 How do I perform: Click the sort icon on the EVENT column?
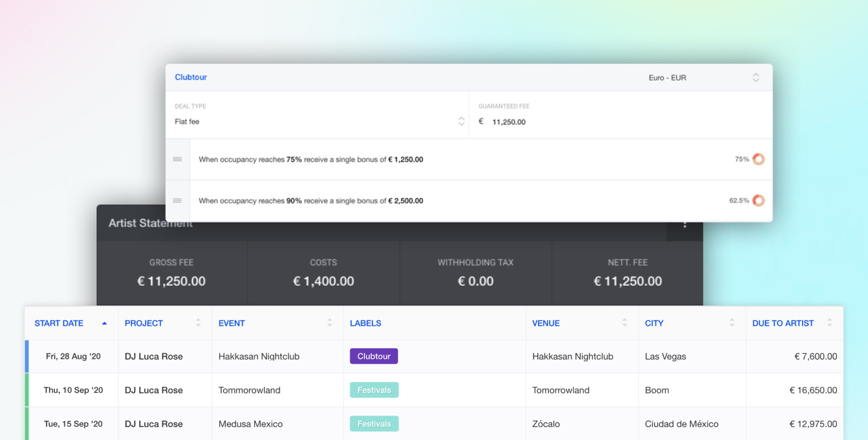coord(329,323)
